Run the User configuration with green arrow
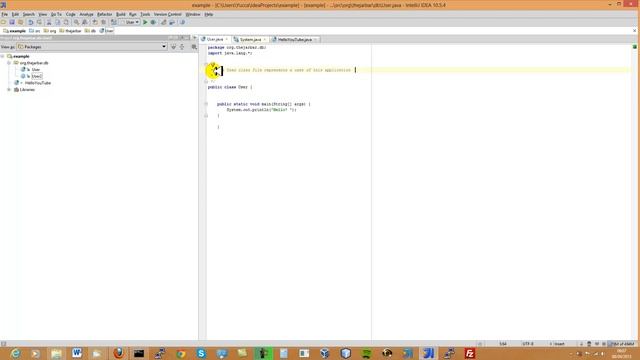640x360 pixels. point(145,22)
